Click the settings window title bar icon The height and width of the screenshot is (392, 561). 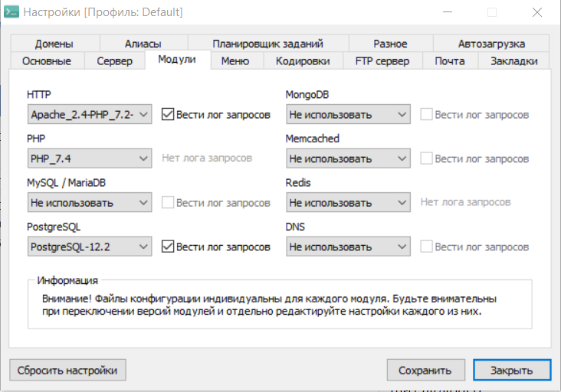click(11, 12)
